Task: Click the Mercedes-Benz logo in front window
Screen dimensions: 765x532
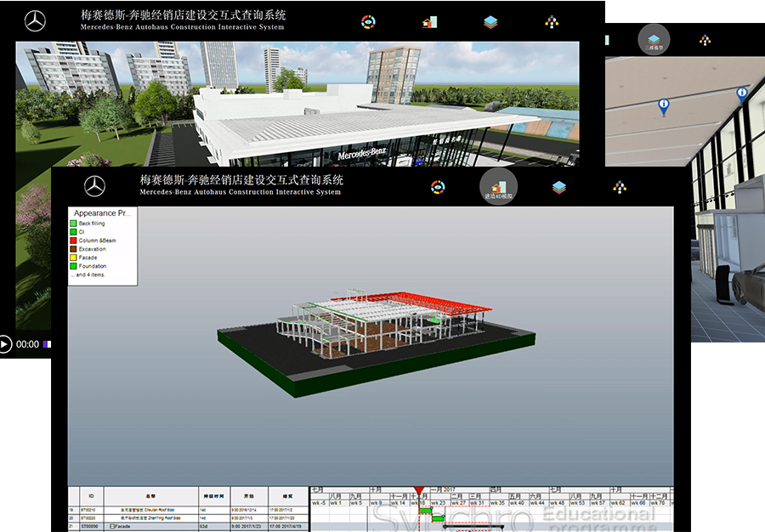Action: click(94, 186)
